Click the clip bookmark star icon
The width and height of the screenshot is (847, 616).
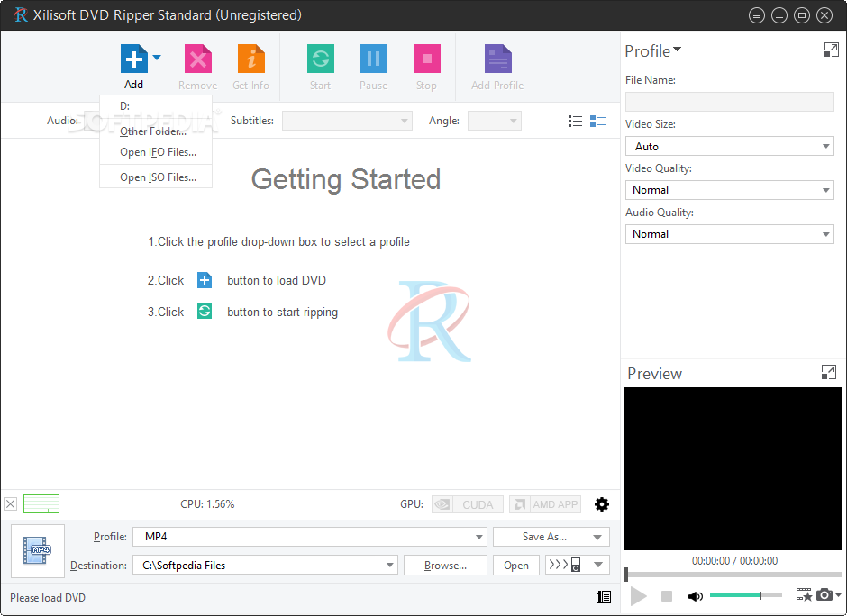[804, 594]
